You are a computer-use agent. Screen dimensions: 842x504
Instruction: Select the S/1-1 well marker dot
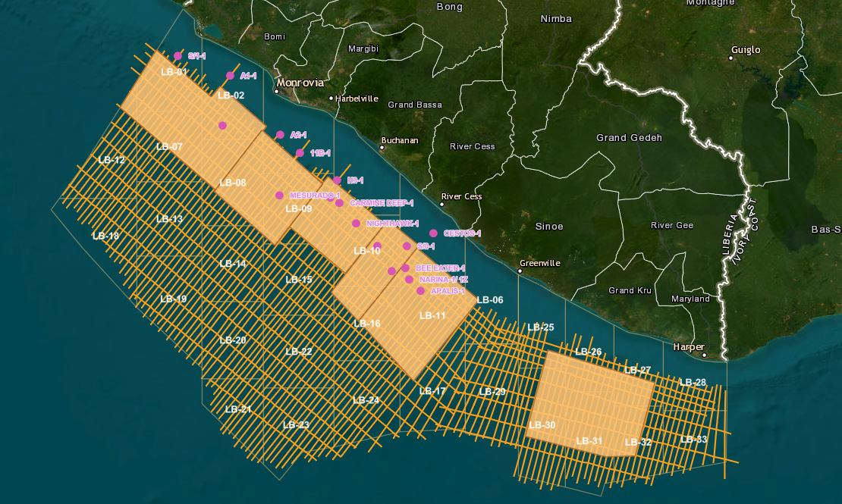click(178, 56)
